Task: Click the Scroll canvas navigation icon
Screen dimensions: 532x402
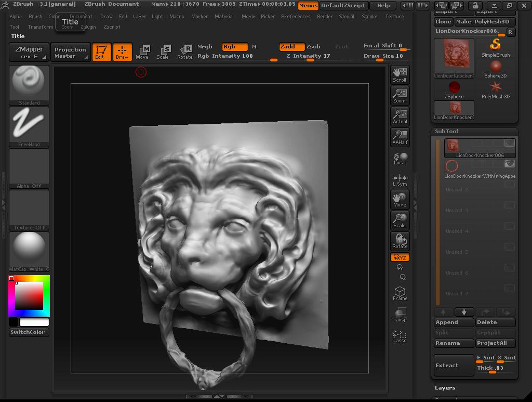Action: point(400,75)
